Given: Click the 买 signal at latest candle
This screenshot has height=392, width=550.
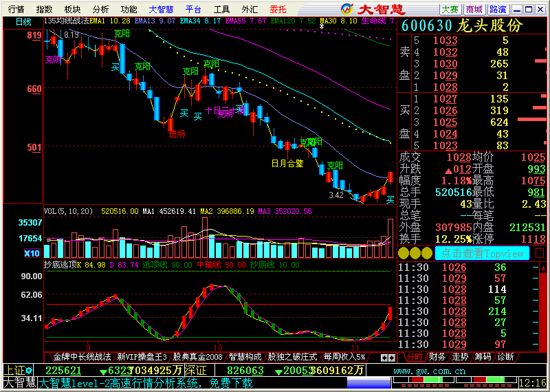Looking at the screenshot, I should click(x=390, y=200).
